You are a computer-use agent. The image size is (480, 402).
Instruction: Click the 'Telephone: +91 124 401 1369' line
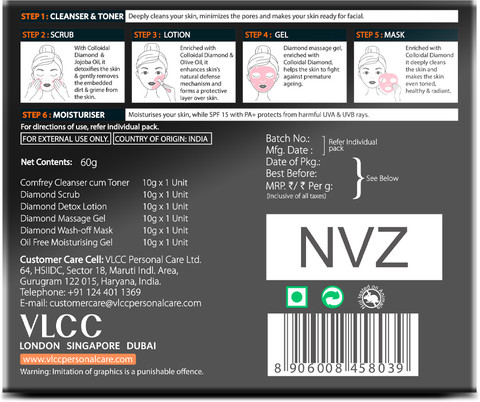(80, 292)
